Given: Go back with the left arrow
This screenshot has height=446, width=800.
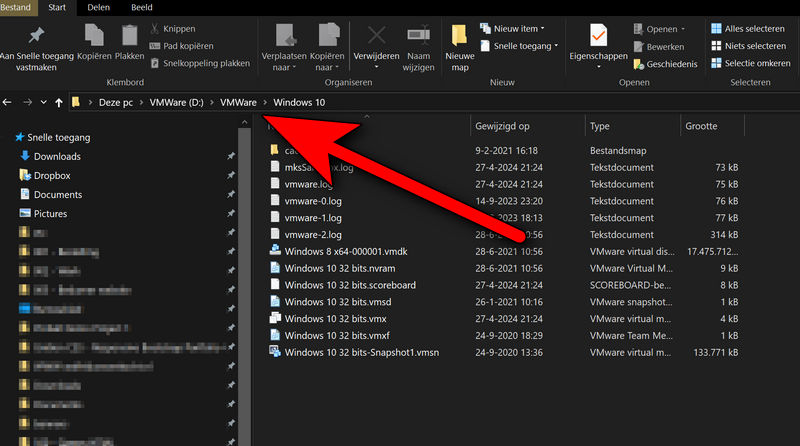Looking at the screenshot, I should [7, 103].
